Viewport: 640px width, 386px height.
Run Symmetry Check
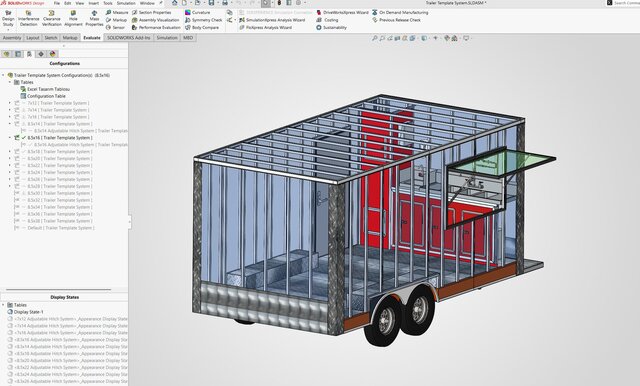[x=203, y=20]
